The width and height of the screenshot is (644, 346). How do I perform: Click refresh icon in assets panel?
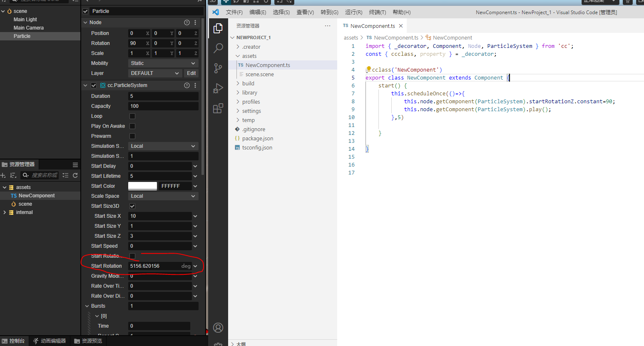click(x=75, y=175)
